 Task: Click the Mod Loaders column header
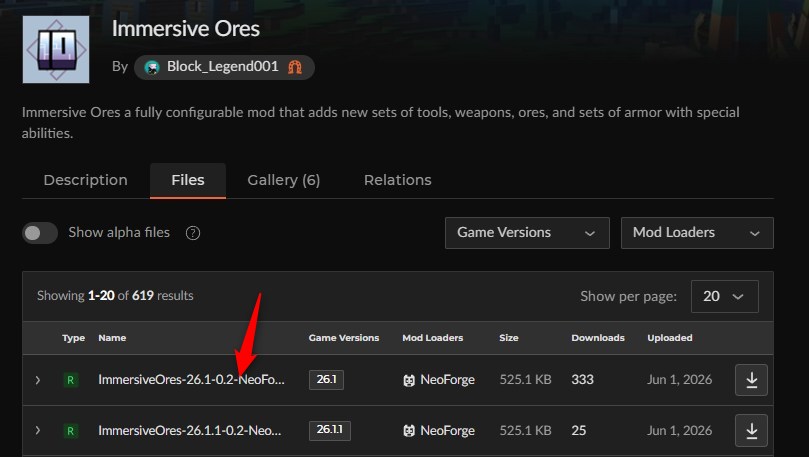point(433,338)
